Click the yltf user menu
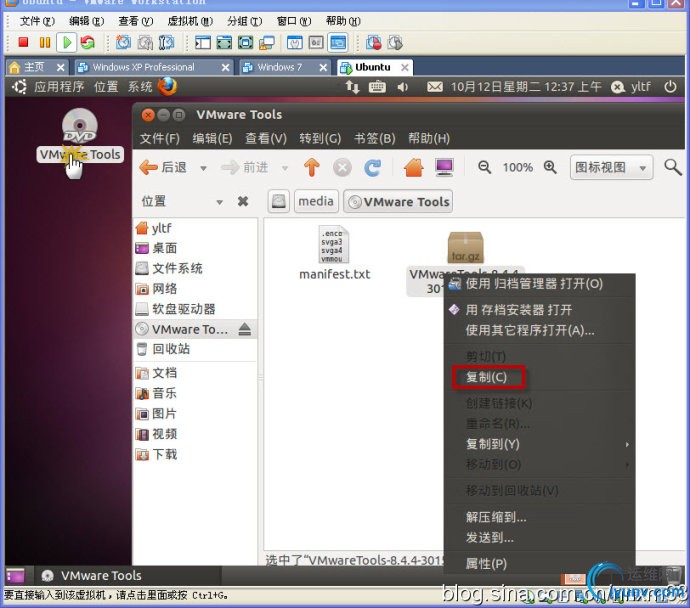Image resolution: width=690 pixels, height=608 pixels. tap(631, 87)
